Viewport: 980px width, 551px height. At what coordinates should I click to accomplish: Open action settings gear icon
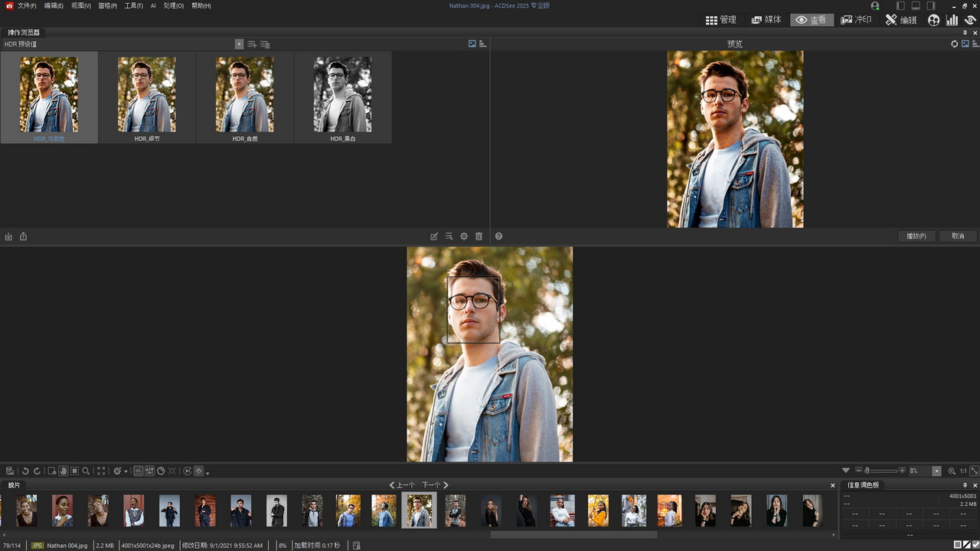tap(464, 236)
